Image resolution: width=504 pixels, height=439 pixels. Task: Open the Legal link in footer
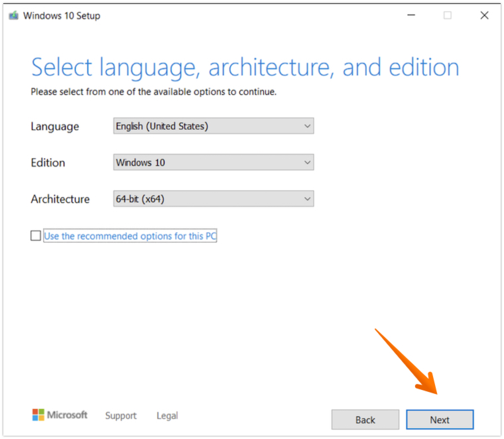pyautogui.click(x=167, y=416)
